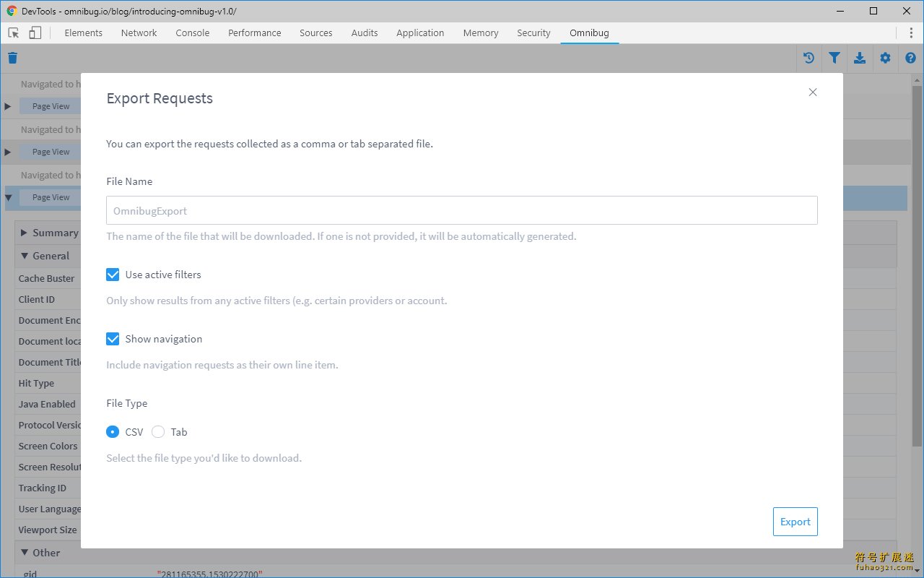
Task: Click the File Name input field
Action: 462,210
